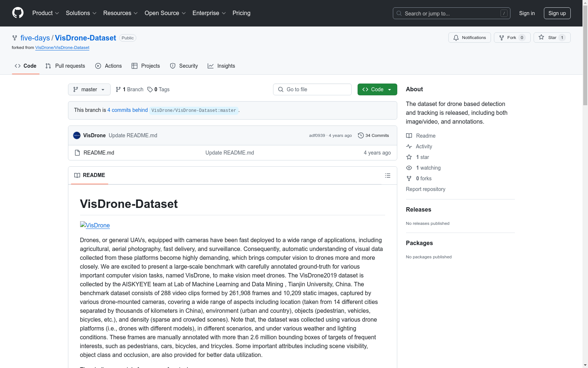The image size is (588, 368).
Task: Click the README.md row's Update README.md message
Action: pos(230,153)
